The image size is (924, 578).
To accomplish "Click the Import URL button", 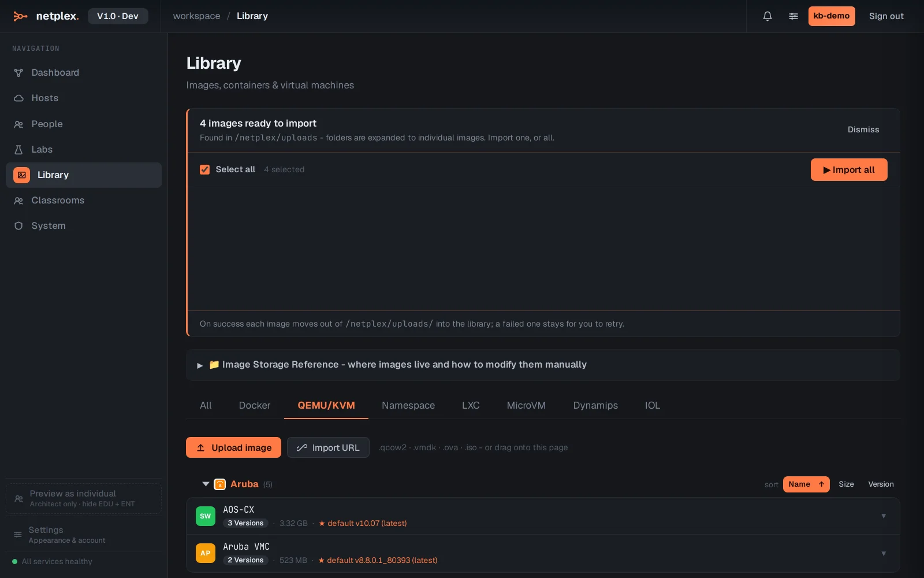I will (x=328, y=447).
